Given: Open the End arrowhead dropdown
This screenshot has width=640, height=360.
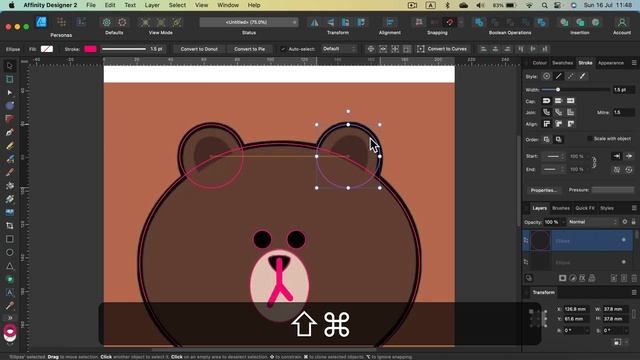Looking at the screenshot, I should 553,169.
